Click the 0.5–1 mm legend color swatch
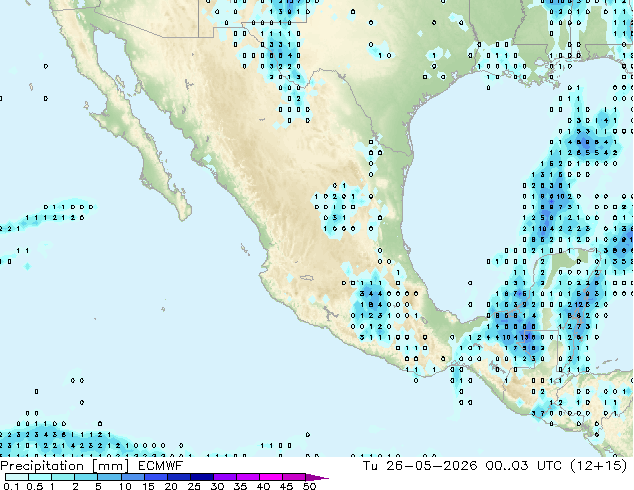 [40, 477]
